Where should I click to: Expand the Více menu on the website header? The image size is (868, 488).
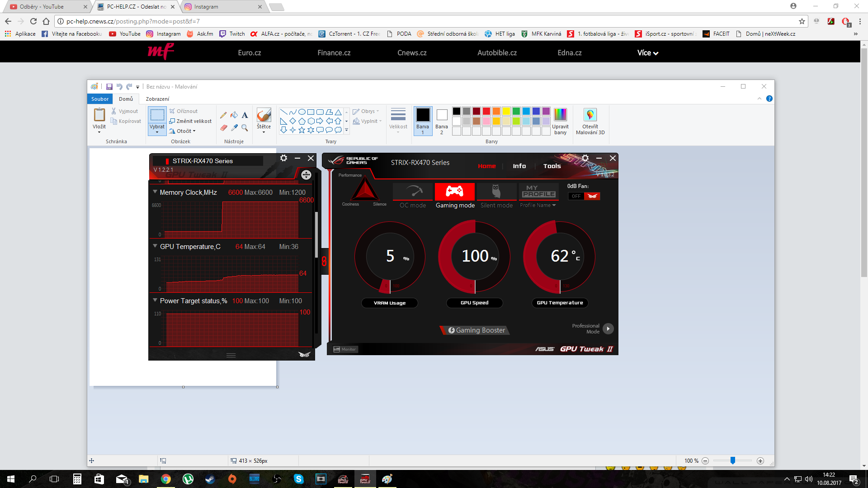click(648, 53)
